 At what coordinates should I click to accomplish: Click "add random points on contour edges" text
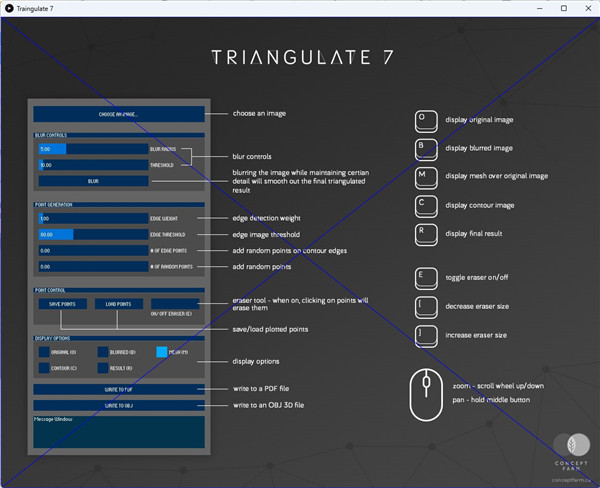coord(290,251)
